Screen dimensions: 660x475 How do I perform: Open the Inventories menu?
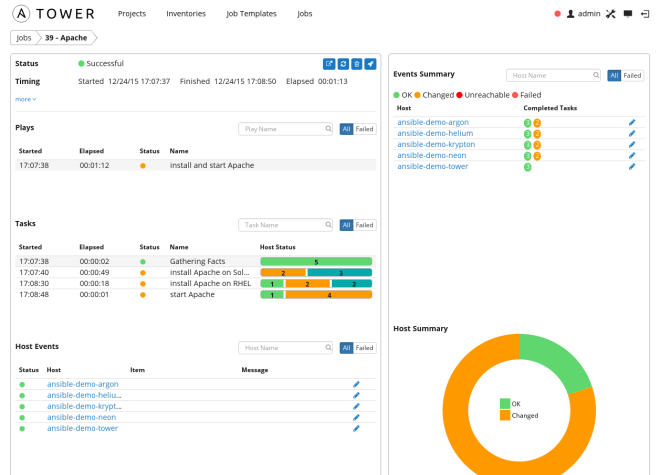coord(186,13)
